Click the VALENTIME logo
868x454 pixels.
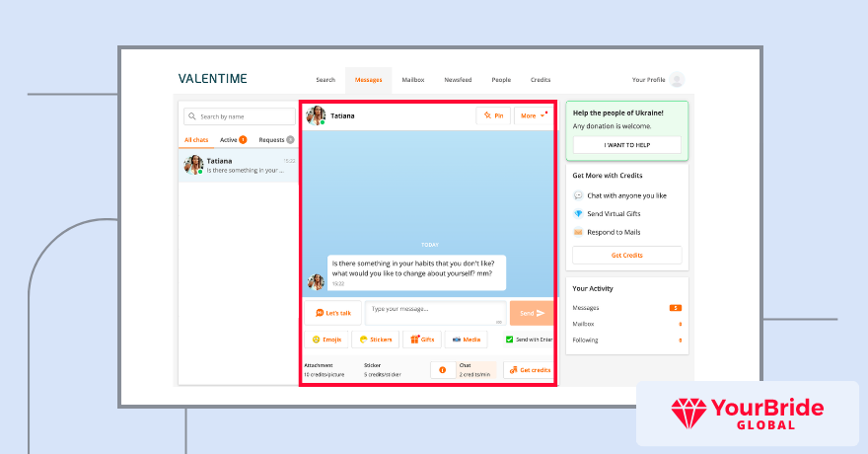(213, 79)
